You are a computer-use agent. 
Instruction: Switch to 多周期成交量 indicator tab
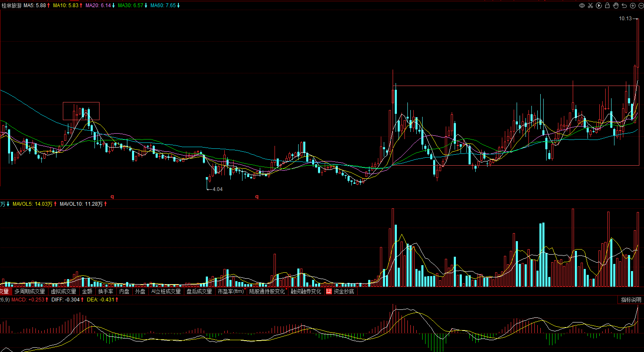click(30, 291)
